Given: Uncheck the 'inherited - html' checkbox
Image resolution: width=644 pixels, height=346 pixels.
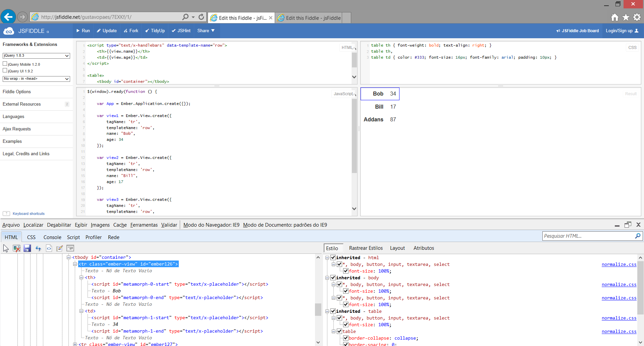Looking at the screenshot, I should [x=333, y=257].
